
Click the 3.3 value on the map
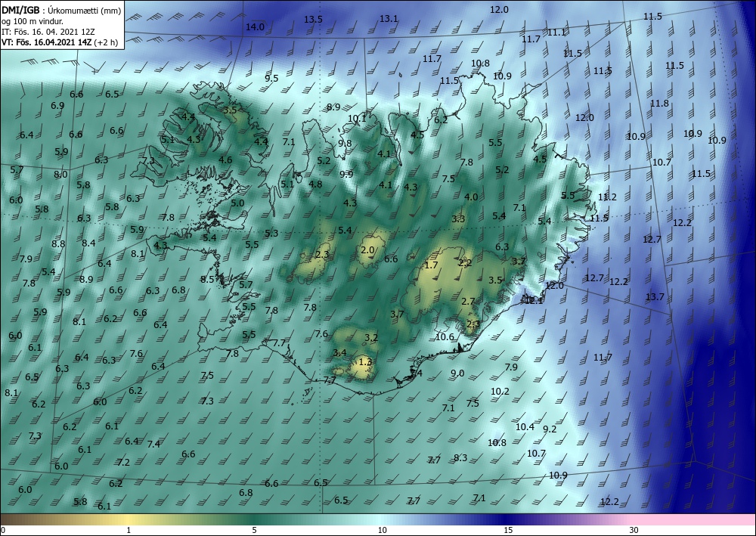(x=458, y=218)
